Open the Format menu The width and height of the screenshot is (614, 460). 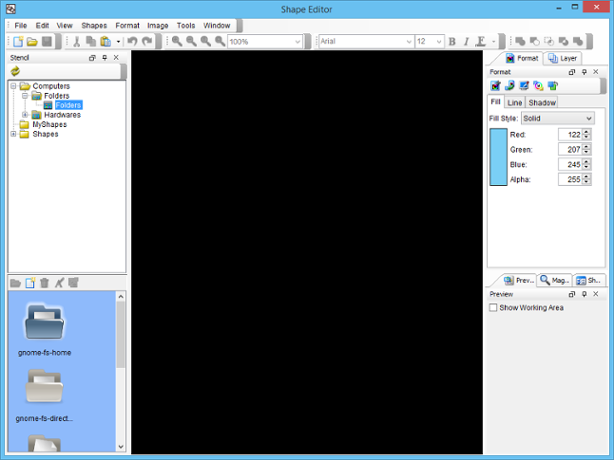coord(127,25)
